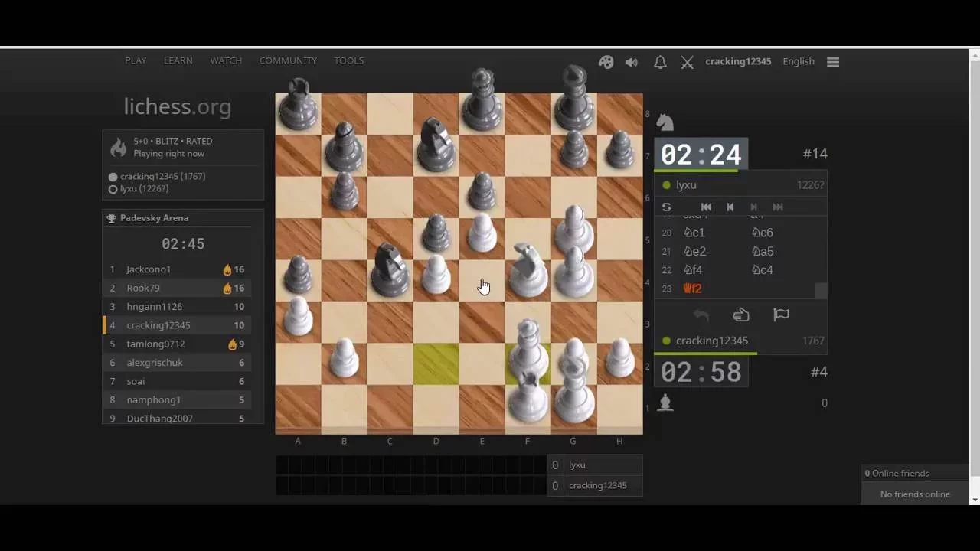
Task: Step back one move
Action: (x=730, y=207)
